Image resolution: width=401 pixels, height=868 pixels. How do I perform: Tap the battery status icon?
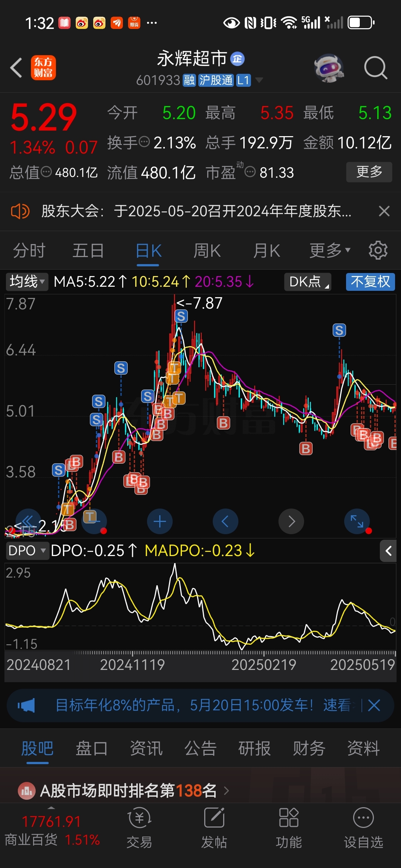click(361, 23)
